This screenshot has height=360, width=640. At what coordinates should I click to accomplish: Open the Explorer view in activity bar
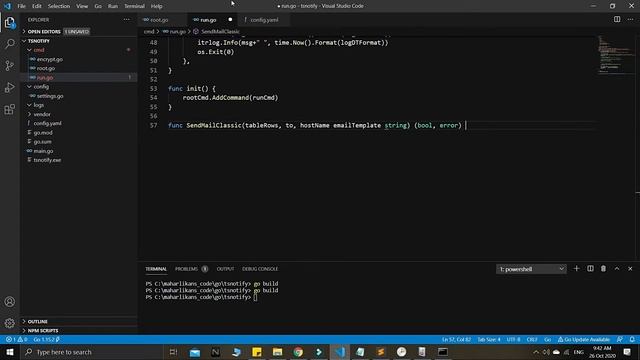pyautogui.click(x=10, y=22)
